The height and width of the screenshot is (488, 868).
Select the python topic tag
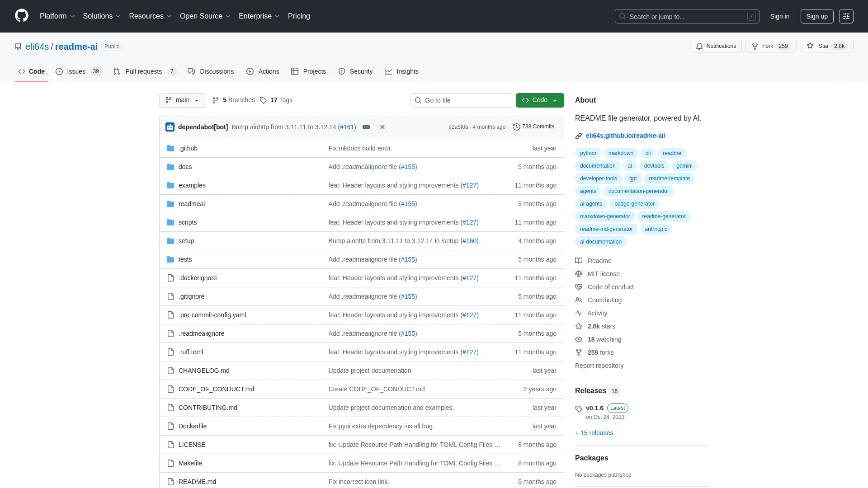pos(588,153)
